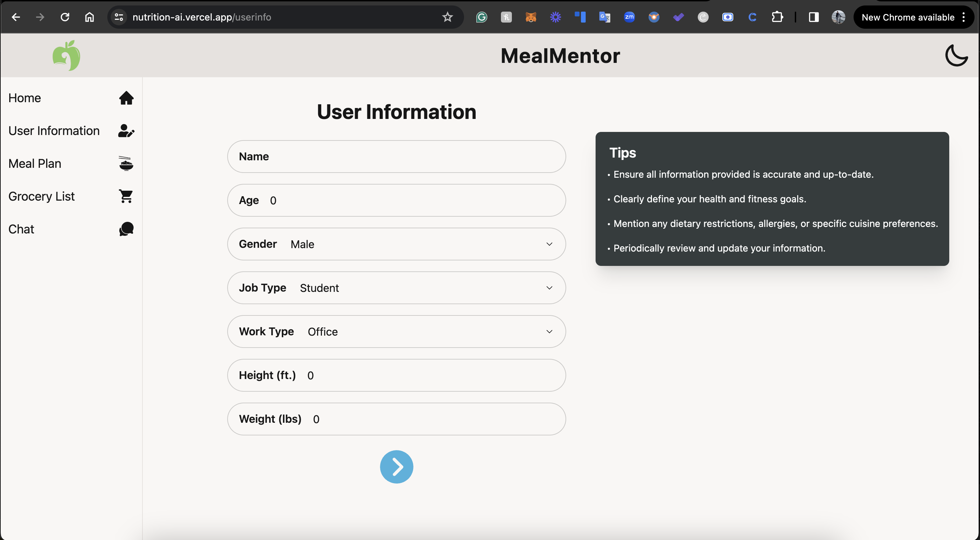Open the Google Translate extension
The image size is (980, 540).
pos(604,17)
